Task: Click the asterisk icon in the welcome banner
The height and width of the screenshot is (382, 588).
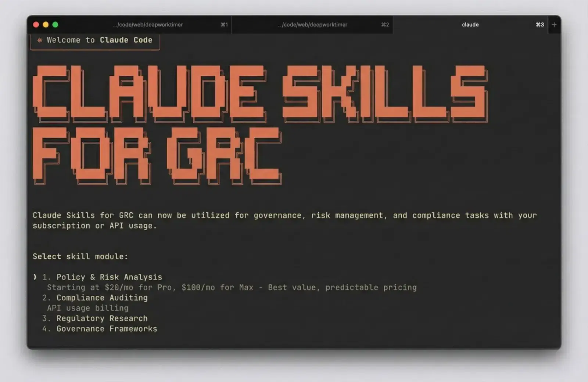Action: 40,40
